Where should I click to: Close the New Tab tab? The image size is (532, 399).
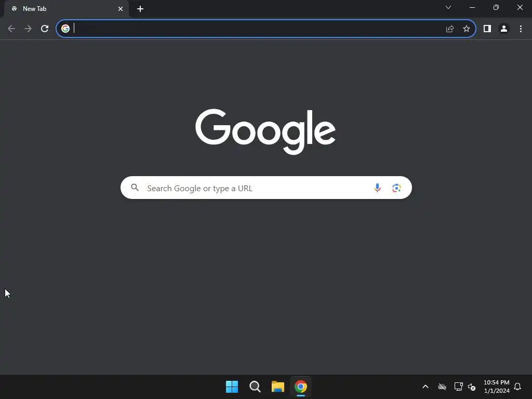tap(121, 9)
